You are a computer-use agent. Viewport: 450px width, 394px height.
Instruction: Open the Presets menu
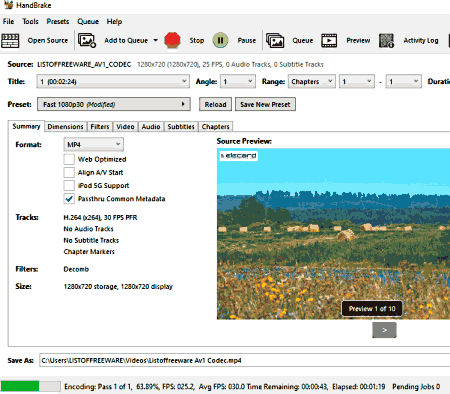coord(58,21)
